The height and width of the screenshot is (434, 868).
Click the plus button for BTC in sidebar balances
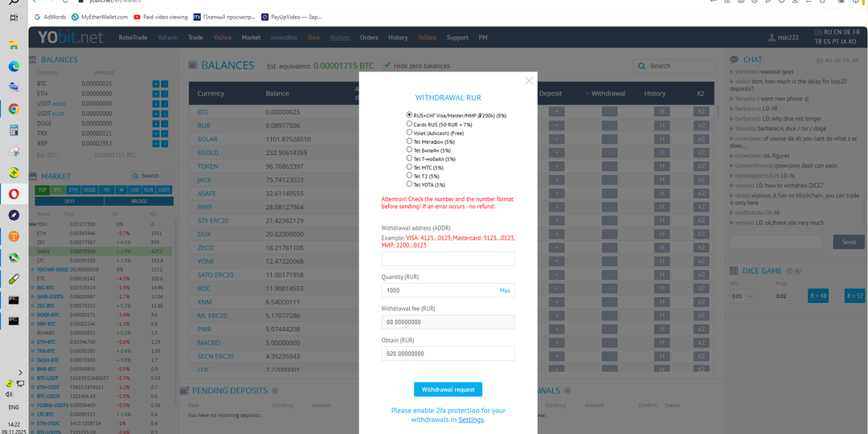pos(156,84)
